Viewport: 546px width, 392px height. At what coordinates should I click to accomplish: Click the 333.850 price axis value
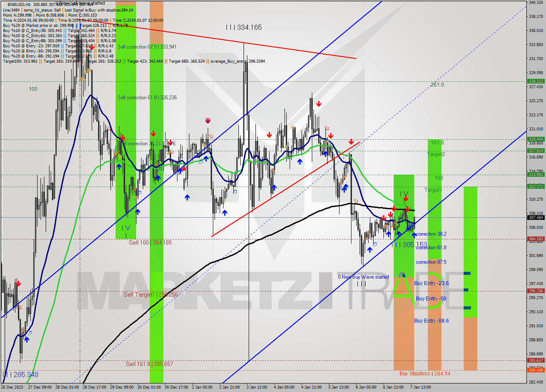(535, 45)
